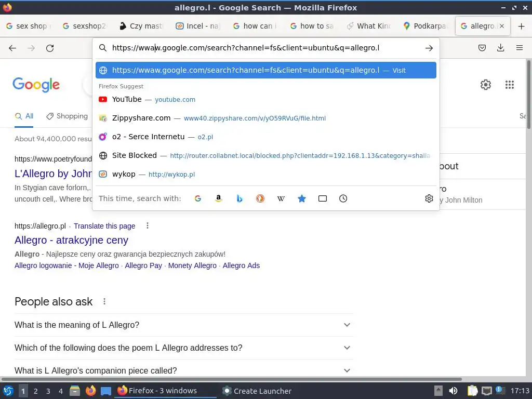The height and width of the screenshot is (399, 532).
Task: Choose the Site Blocked suggestion
Action: coord(266,155)
